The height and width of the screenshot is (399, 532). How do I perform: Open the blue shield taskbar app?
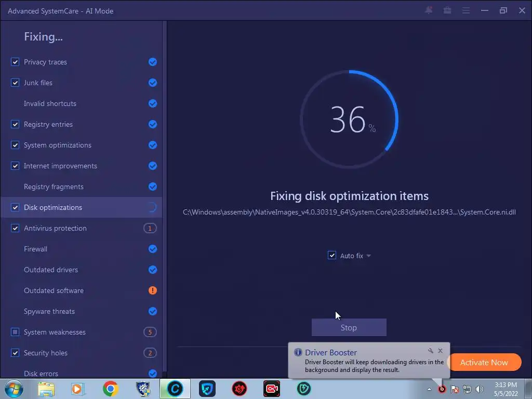[x=207, y=389]
